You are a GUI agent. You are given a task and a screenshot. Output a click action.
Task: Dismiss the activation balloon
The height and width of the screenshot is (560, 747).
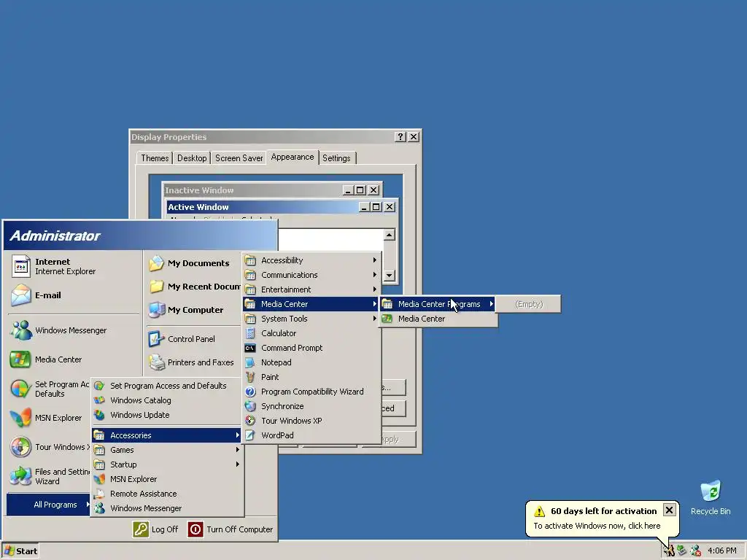[669, 510]
